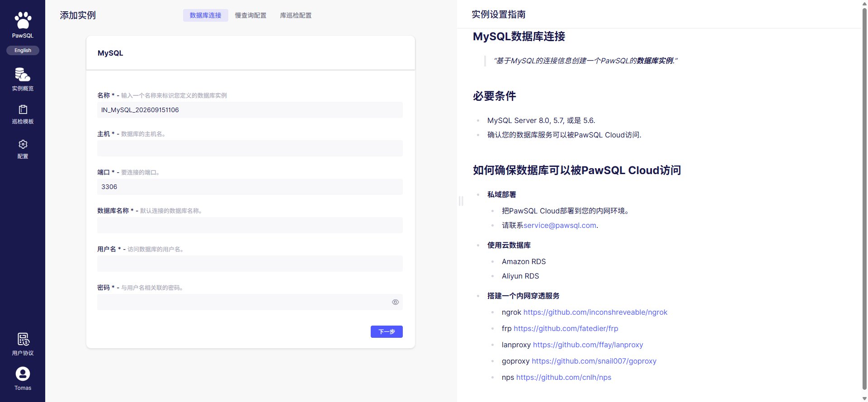Click the 添加实例 page title

pyautogui.click(x=78, y=15)
